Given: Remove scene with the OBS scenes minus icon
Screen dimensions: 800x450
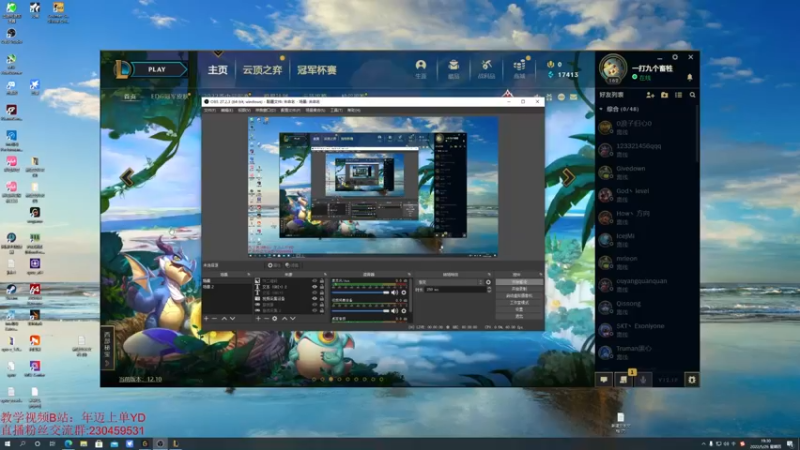Looking at the screenshot, I should (x=215, y=318).
